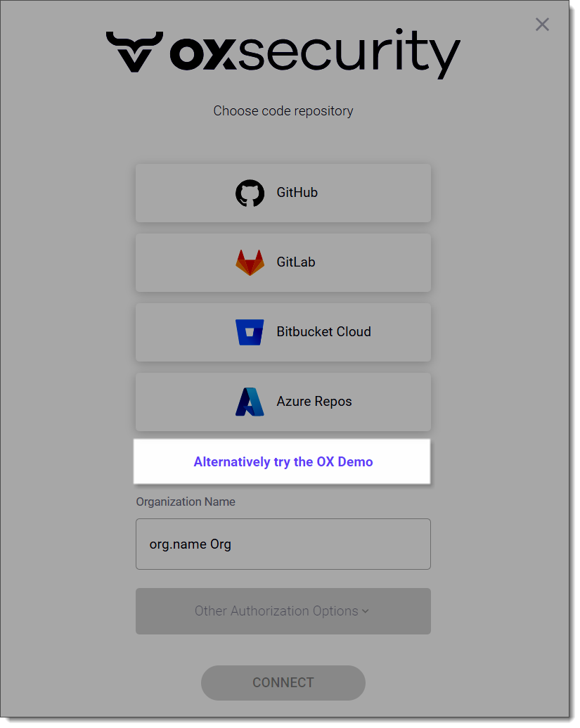Click the 'org.name Org' text value
580x728 pixels.
(x=190, y=544)
